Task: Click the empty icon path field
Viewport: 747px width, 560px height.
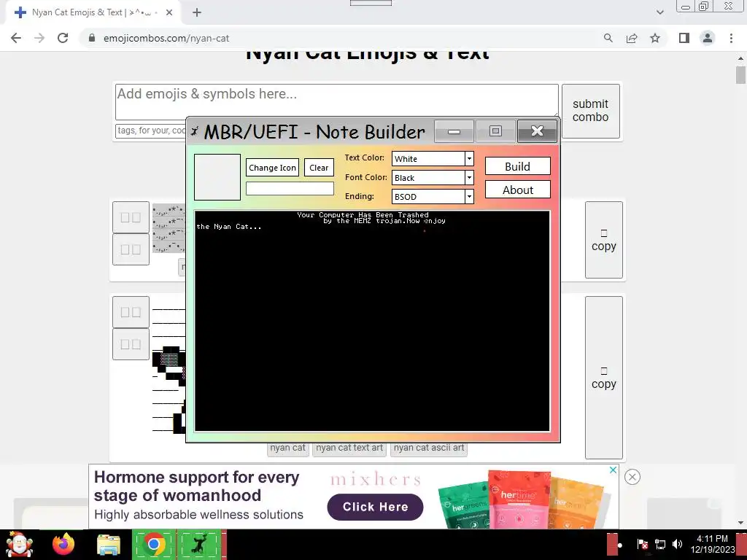Action: click(x=290, y=189)
